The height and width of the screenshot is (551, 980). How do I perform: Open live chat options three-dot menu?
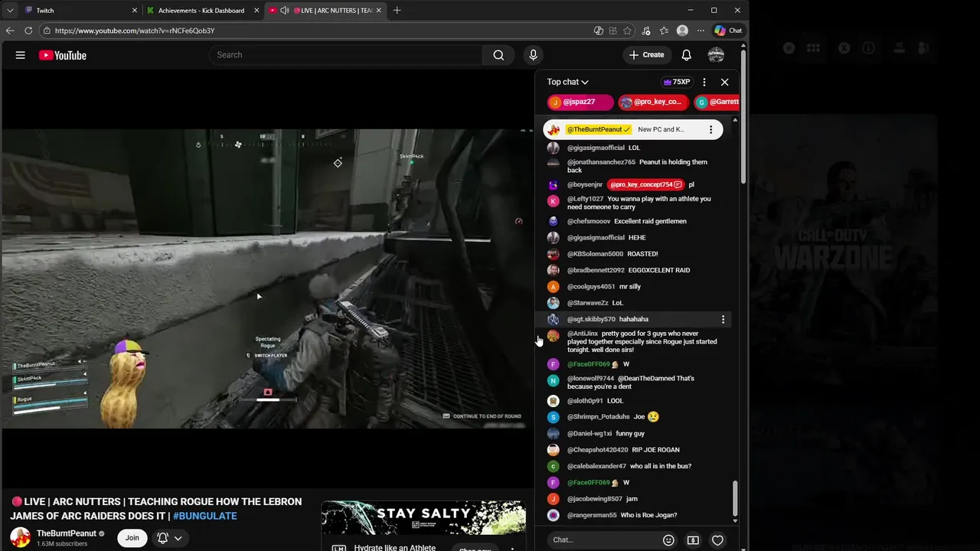704,82
